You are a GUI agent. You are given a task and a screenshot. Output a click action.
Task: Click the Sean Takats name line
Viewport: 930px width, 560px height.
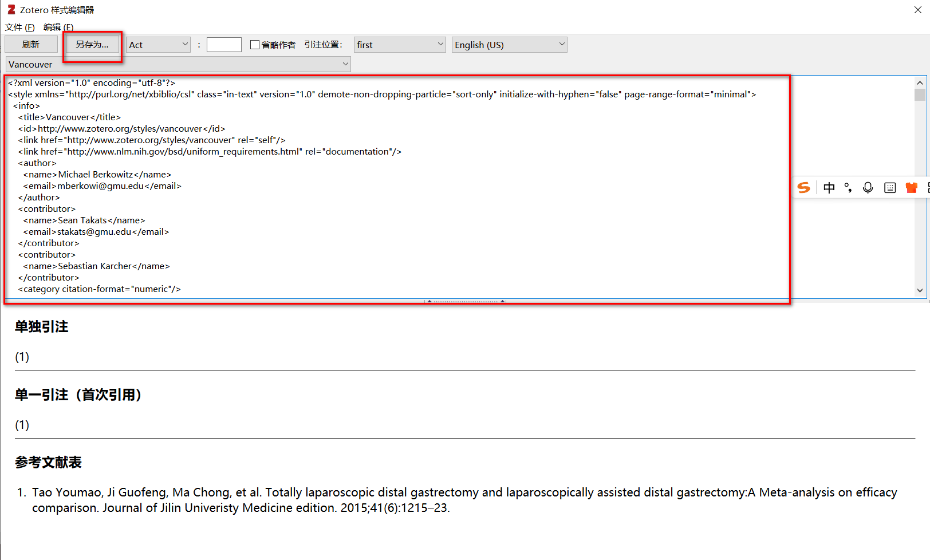tap(84, 220)
